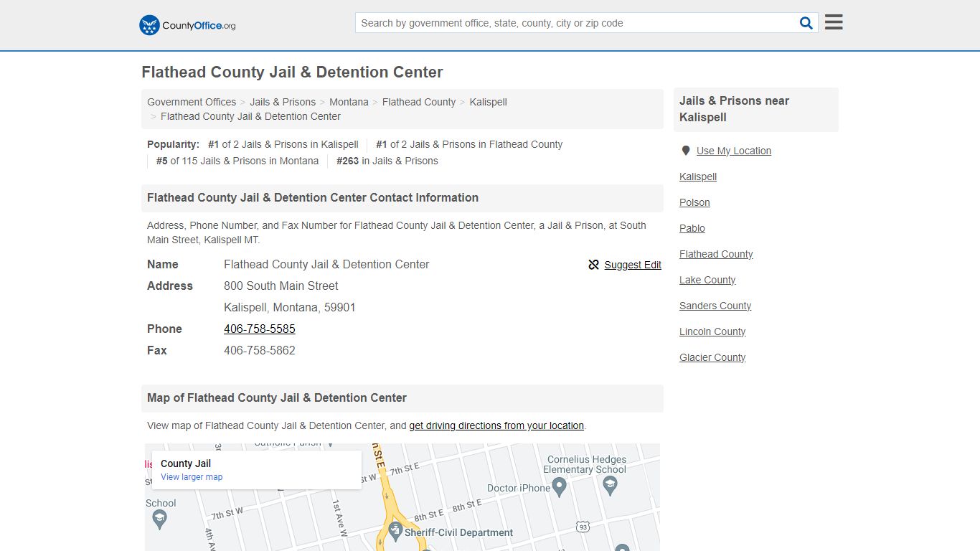
Task: Click the fax number 406-758-5862
Action: [260, 350]
